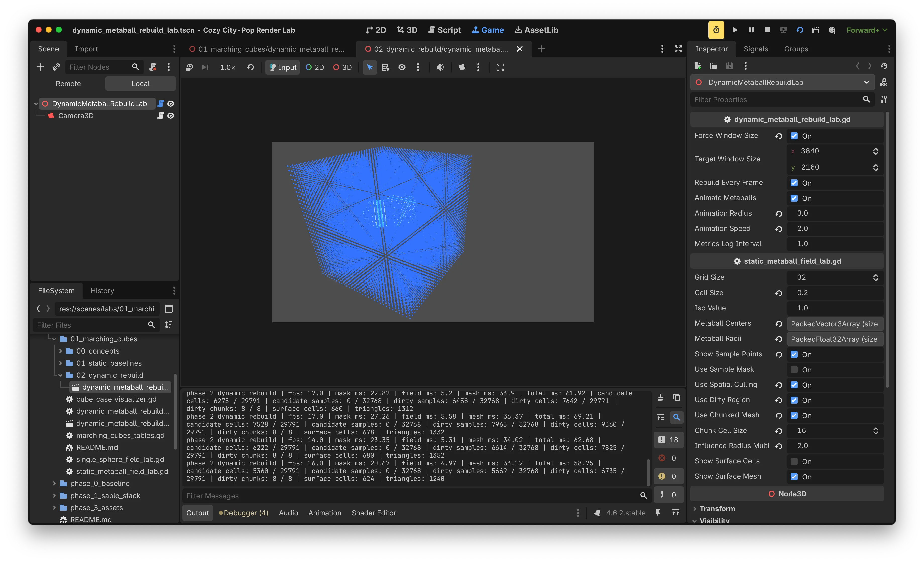Open the Forward+ renderer dropdown

(x=867, y=30)
